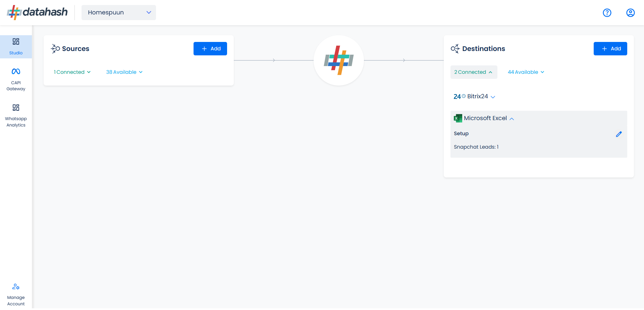This screenshot has height=310, width=644.
Task: Expand the 44 Available destinations list
Action: [x=526, y=72]
